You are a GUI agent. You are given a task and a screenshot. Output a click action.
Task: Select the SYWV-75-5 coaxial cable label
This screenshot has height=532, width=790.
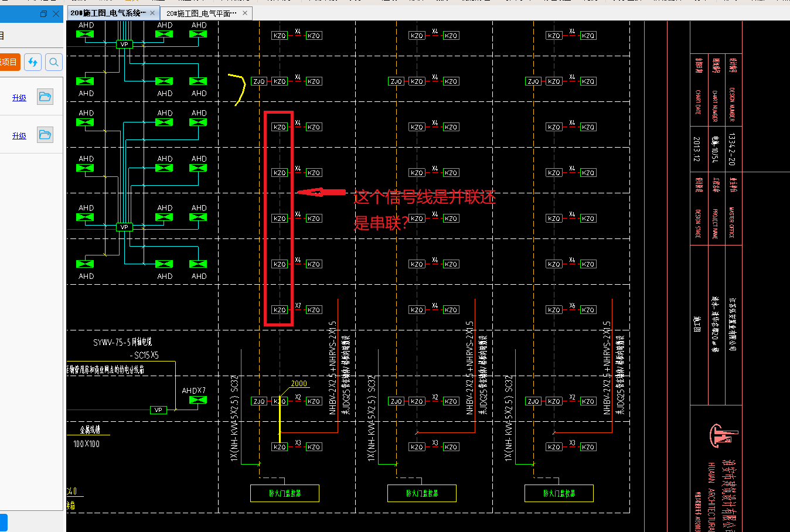(x=122, y=342)
